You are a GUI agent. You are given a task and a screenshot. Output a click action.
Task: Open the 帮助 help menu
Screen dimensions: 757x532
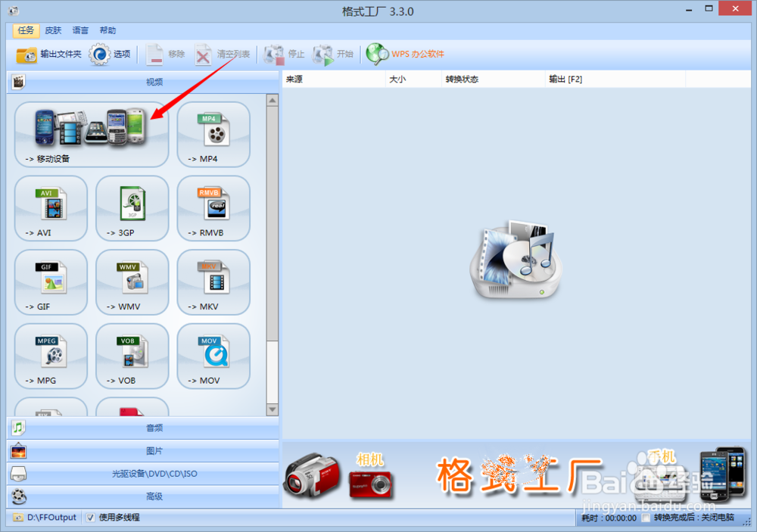[107, 30]
